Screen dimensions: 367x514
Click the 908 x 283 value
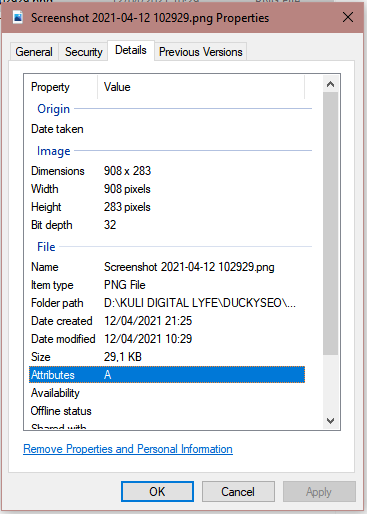[127, 171]
